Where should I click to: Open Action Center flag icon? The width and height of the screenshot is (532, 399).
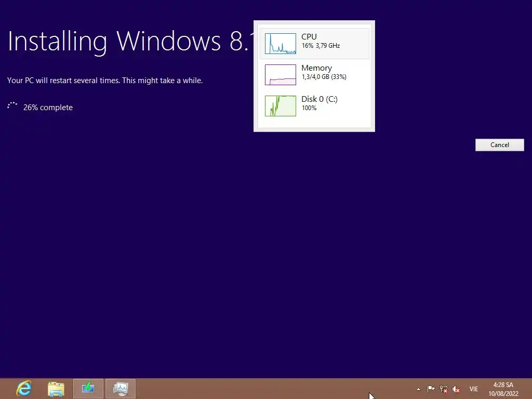point(431,389)
